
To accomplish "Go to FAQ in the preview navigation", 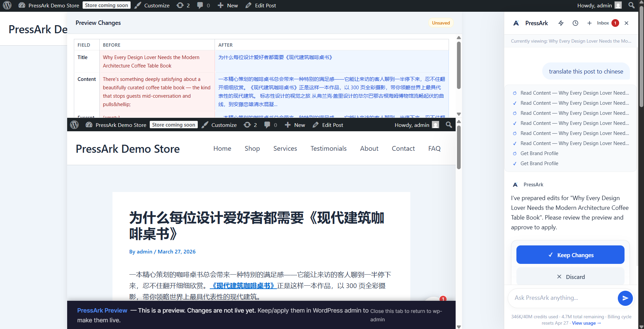I will click(434, 148).
